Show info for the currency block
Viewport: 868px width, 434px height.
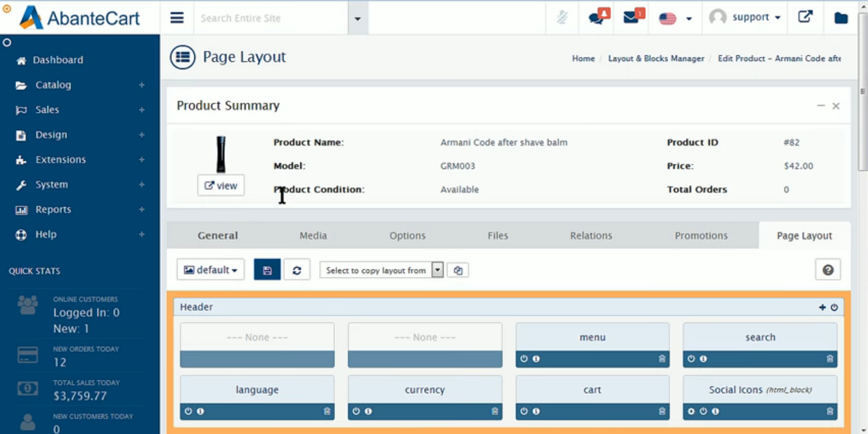(x=368, y=412)
